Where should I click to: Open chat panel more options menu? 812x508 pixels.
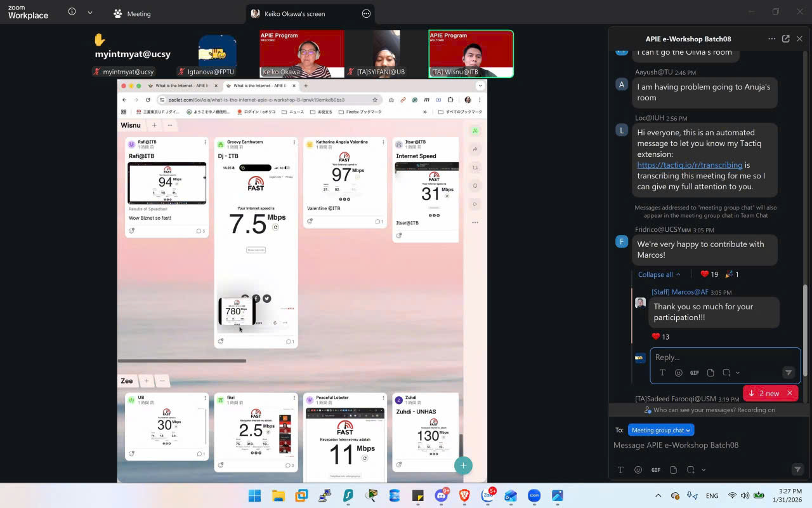click(771, 39)
